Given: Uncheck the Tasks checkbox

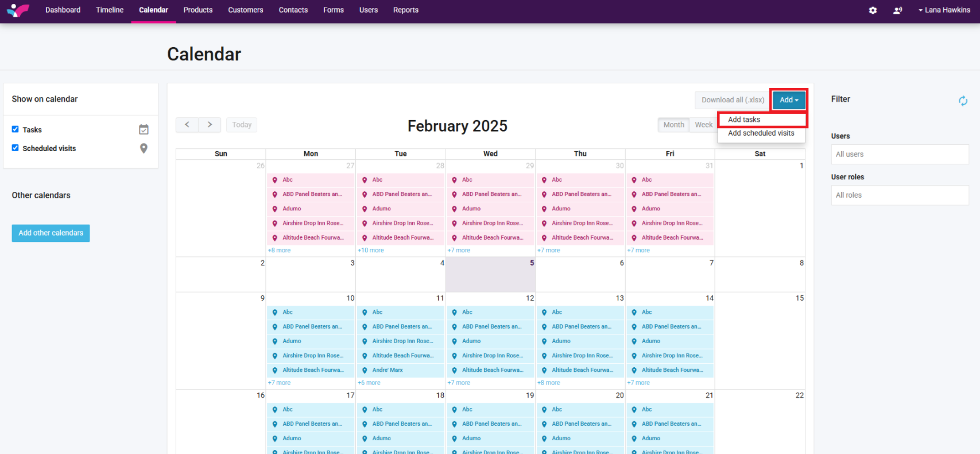Looking at the screenshot, I should pyautogui.click(x=16, y=129).
